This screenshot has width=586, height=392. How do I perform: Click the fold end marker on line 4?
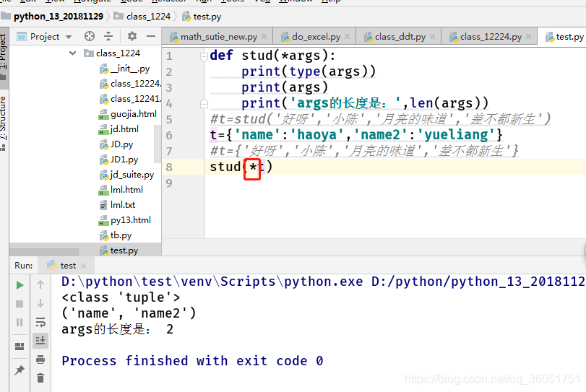point(204,104)
